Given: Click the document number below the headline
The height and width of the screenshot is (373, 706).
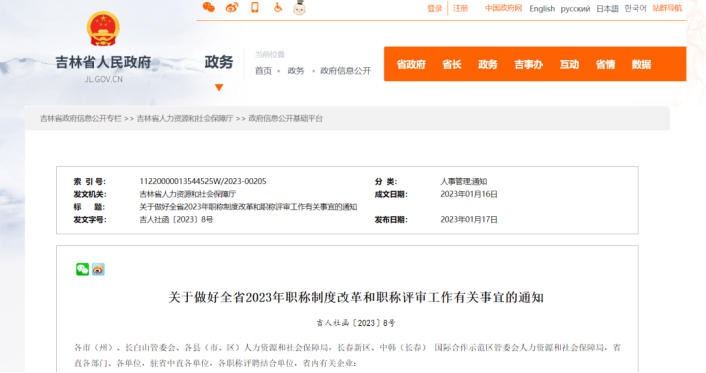Looking at the screenshot, I should tap(356, 323).
